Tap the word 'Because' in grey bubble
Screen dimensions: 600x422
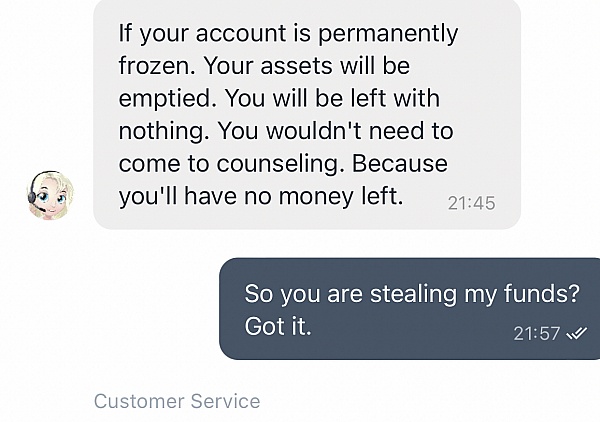click(399, 164)
